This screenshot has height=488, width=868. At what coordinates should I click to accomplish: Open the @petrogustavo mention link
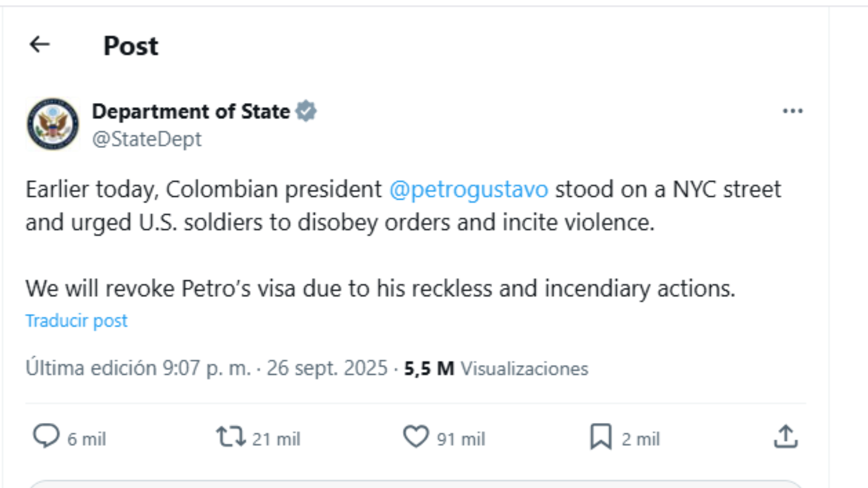(x=469, y=190)
